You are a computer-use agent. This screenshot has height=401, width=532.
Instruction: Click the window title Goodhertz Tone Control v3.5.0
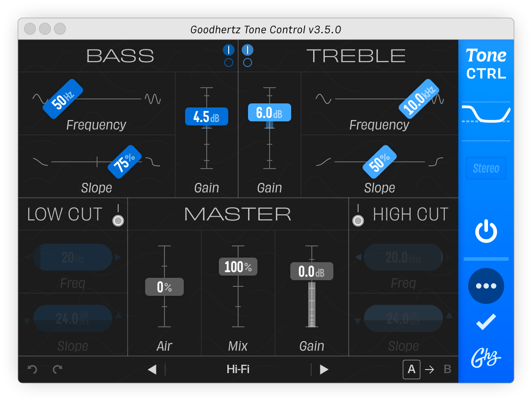click(x=266, y=30)
